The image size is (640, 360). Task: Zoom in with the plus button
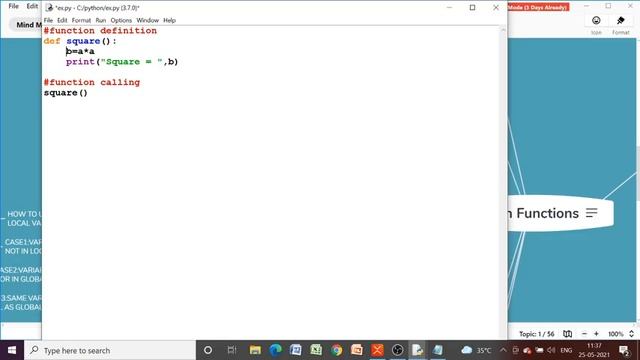click(596, 334)
